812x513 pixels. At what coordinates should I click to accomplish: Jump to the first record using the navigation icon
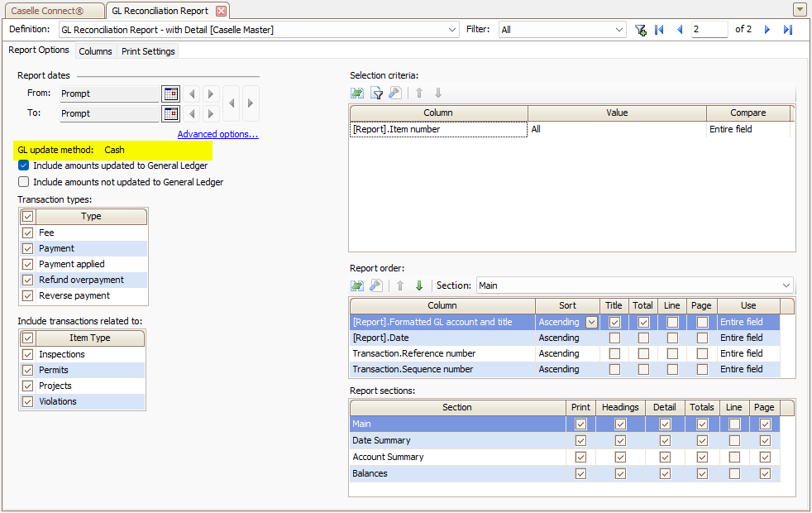click(658, 29)
